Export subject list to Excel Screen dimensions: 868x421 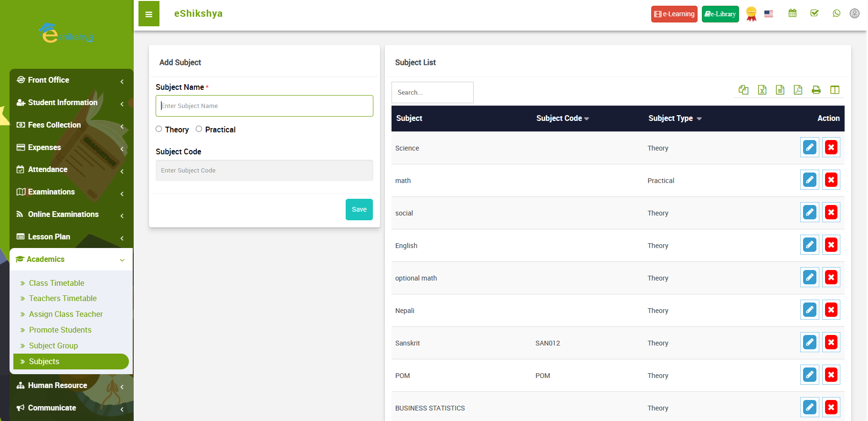[762, 90]
